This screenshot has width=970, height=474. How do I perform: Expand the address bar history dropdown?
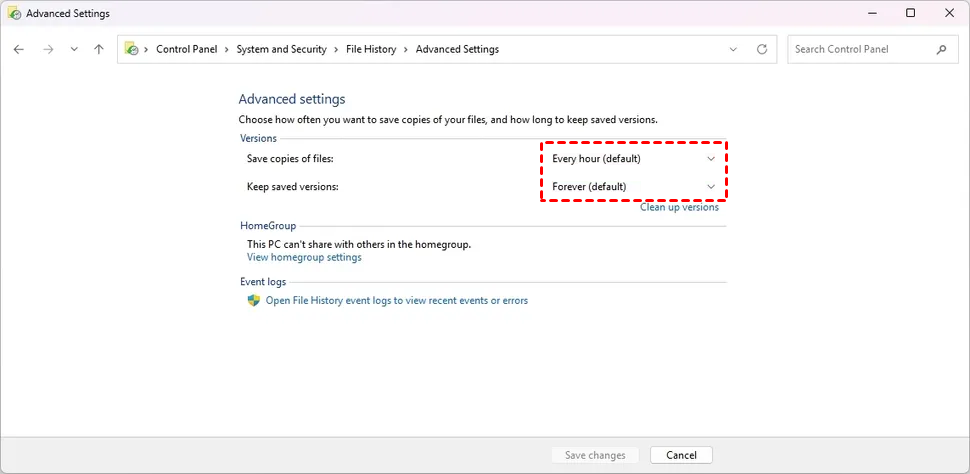pos(734,49)
